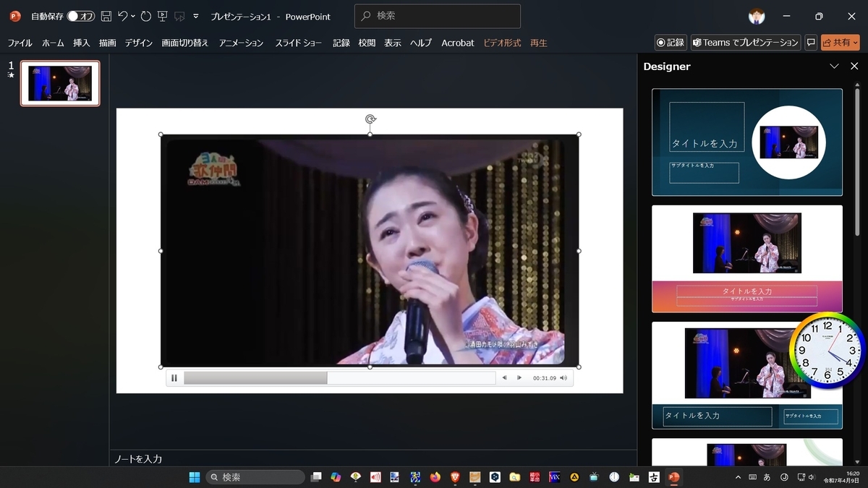868x488 pixels.
Task: Switch to the ホーム tab
Action: pos(53,43)
